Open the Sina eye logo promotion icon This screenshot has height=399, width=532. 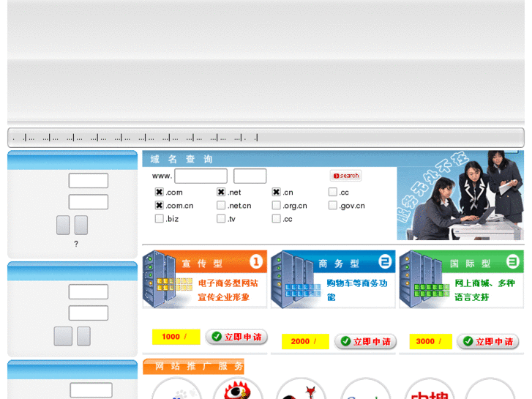pos(238,389)
